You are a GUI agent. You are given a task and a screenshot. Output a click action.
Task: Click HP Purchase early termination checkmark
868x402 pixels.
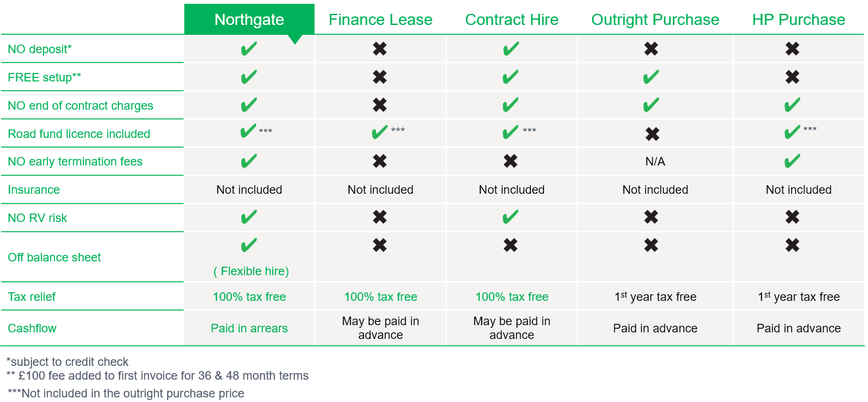[792, 162]
